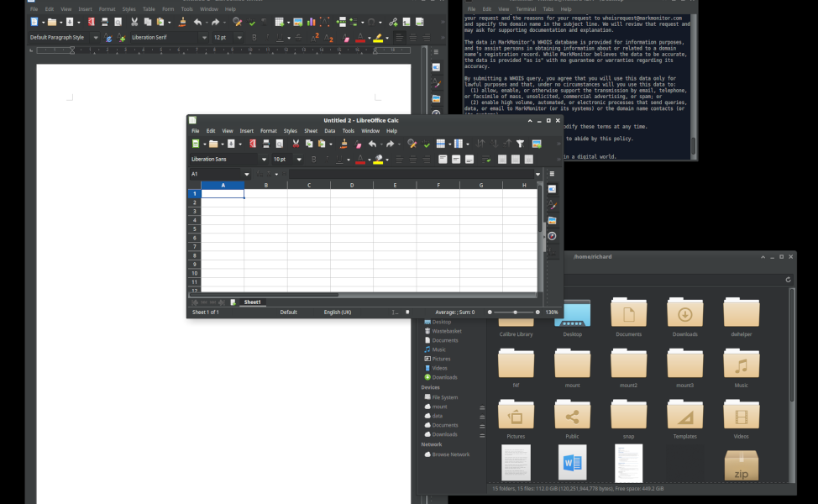Open Find and Replace in Calc toolbar
This screenshot has width=818, height=504.
(412, 144)
